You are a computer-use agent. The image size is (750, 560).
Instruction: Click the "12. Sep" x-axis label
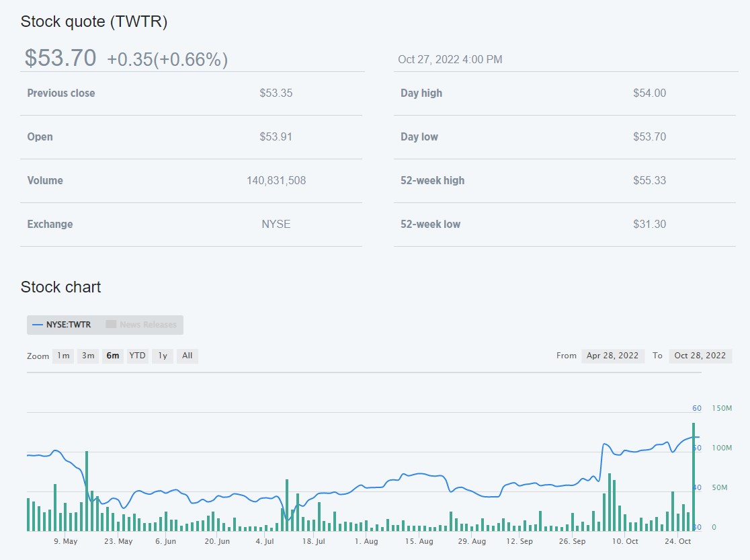point(519,541)
